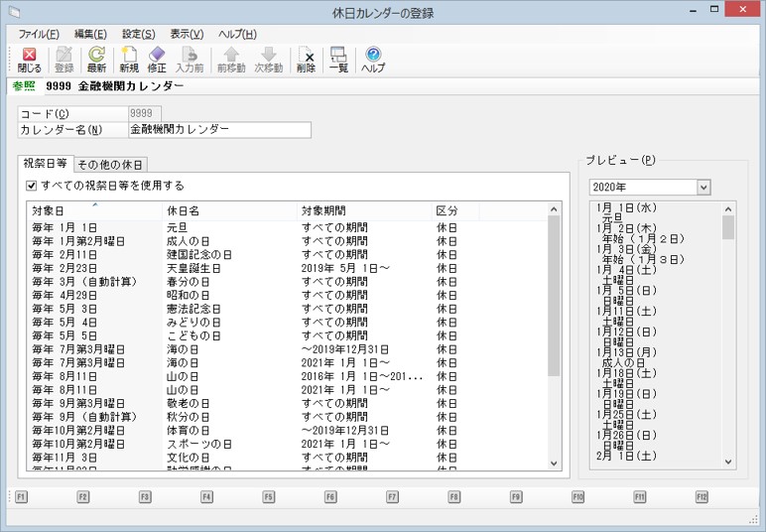
Task: Click the holiday list scrollbar thumb
Action: (x=554, y=296)
